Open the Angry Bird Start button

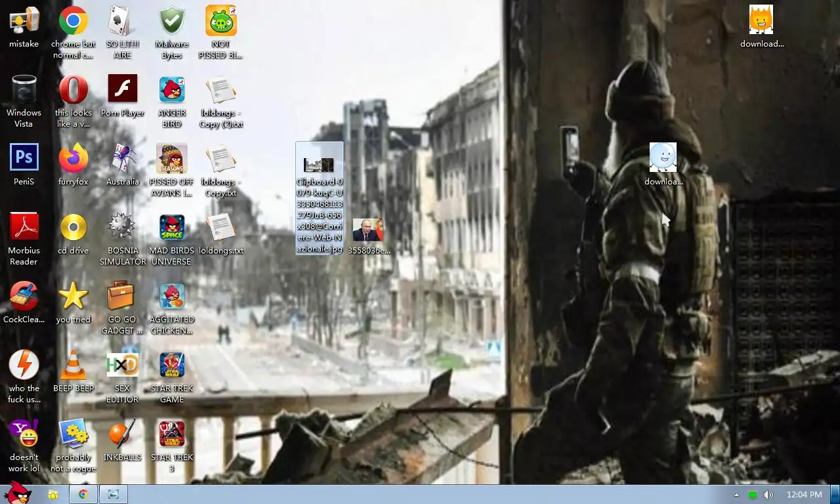(17, 493)
